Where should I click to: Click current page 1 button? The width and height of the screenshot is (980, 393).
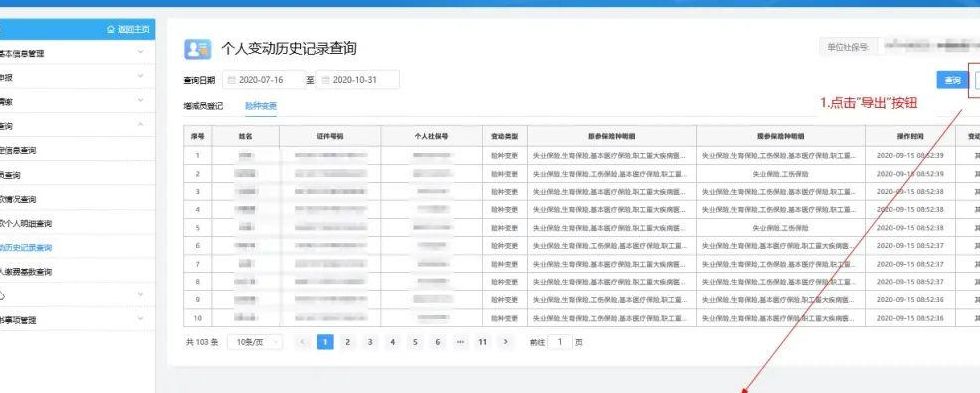[x=325, y=342]
